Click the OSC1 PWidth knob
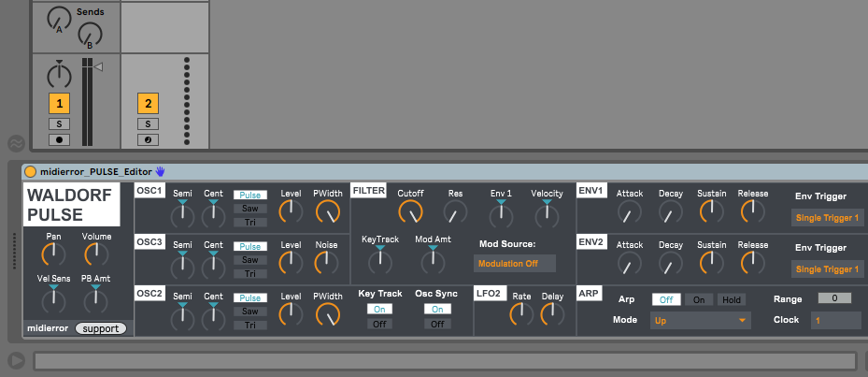 (328, 211)
